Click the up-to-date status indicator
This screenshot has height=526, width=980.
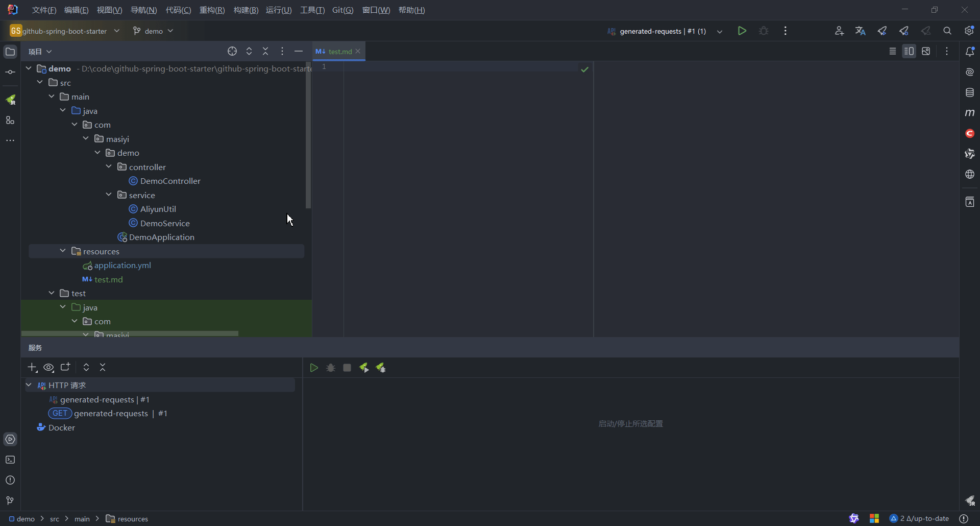tap(919, 518)
